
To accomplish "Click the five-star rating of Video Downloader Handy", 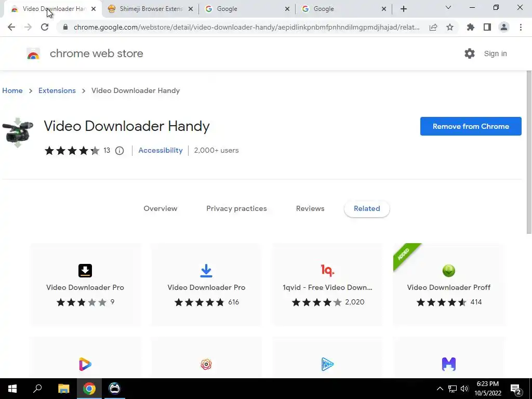I will pos(72,150).
